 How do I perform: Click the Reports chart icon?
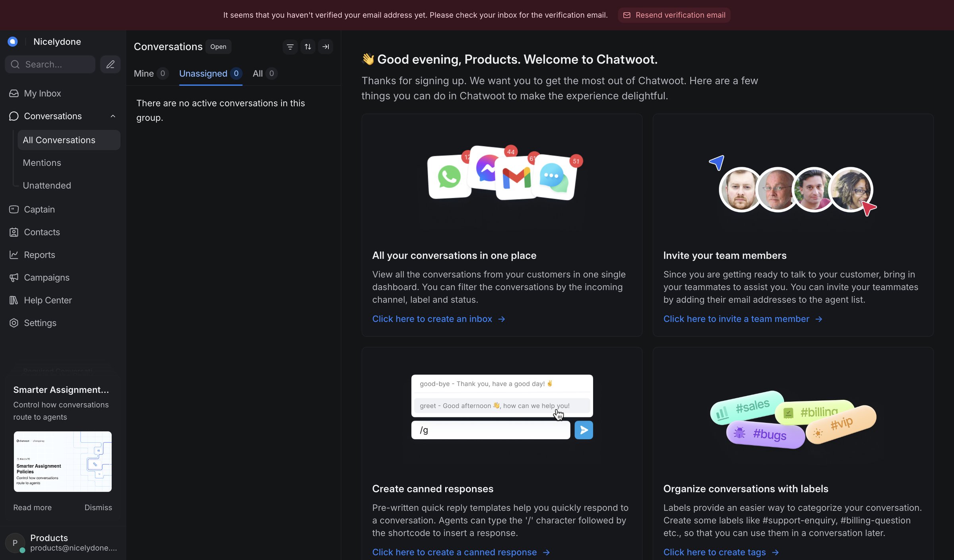[x=14, y=255]
